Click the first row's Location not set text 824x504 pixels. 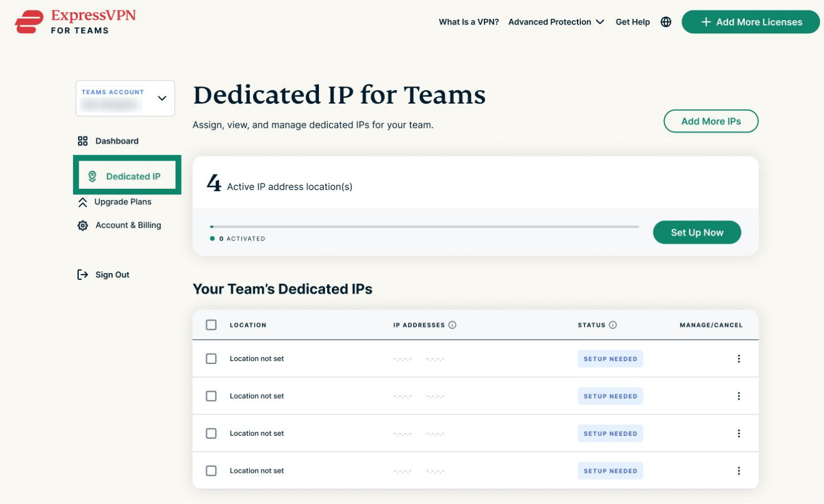pos(257,359)
